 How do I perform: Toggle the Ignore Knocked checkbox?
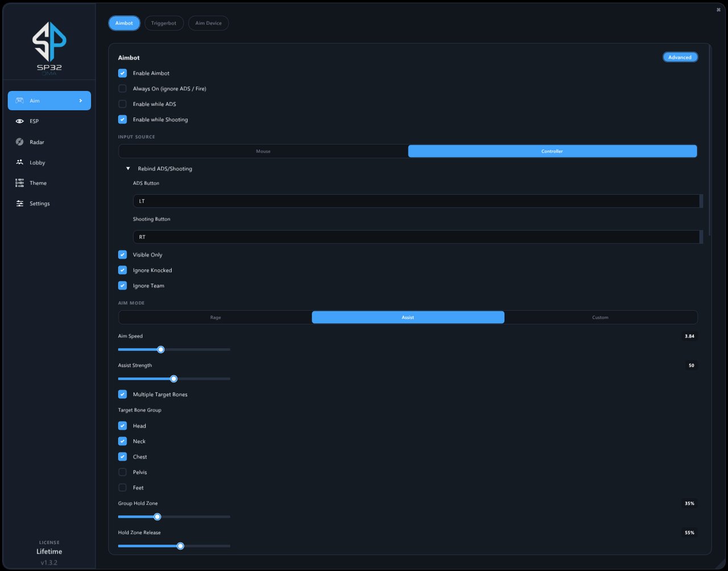[x=122, y=270]
